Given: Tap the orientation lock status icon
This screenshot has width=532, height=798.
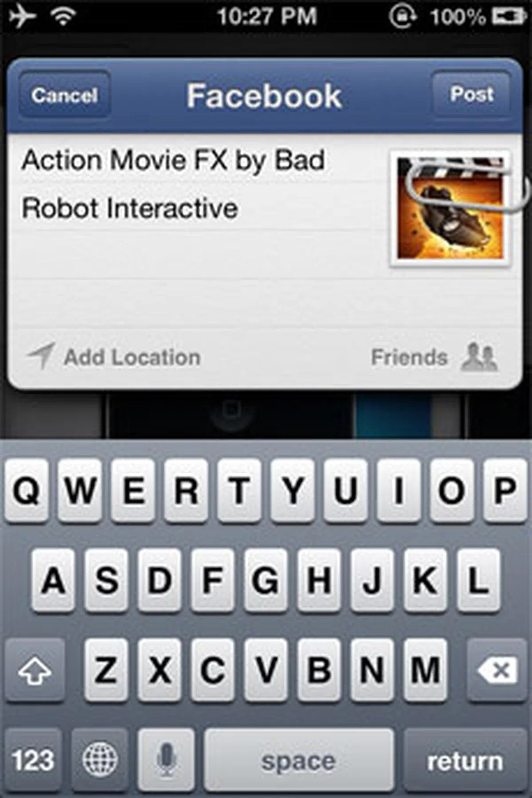Looking at the screenshot, I should click(x=403, y=17).
